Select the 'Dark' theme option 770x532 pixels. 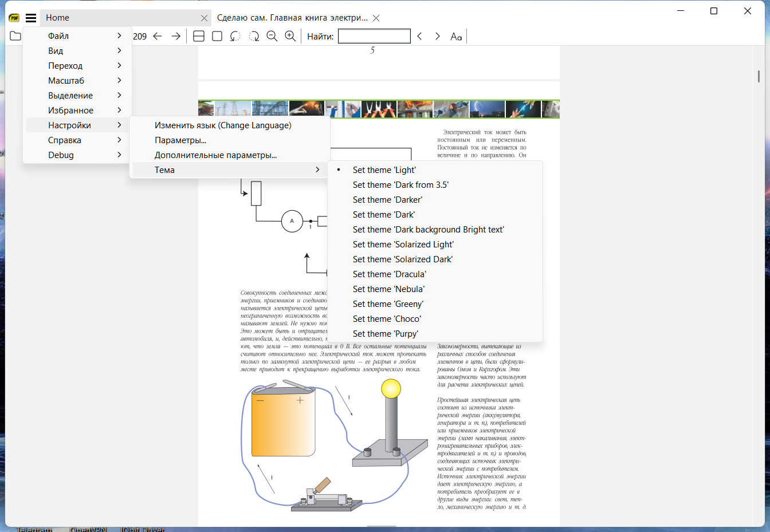tap(383, 215)
